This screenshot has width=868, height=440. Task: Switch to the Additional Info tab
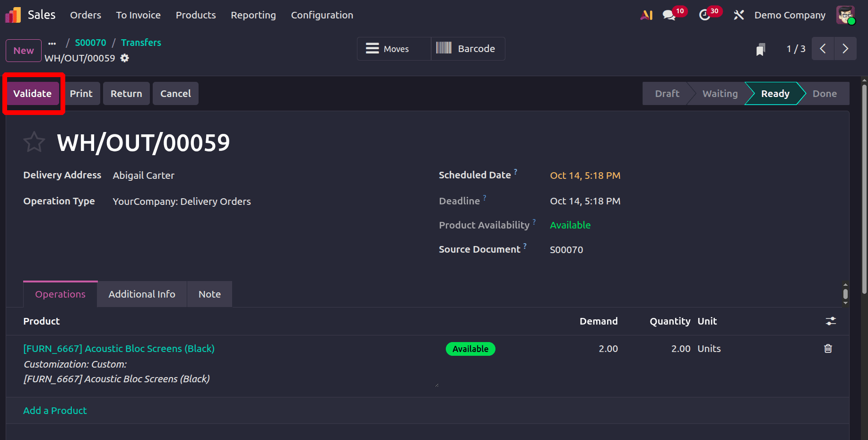(x=142, y=294)
